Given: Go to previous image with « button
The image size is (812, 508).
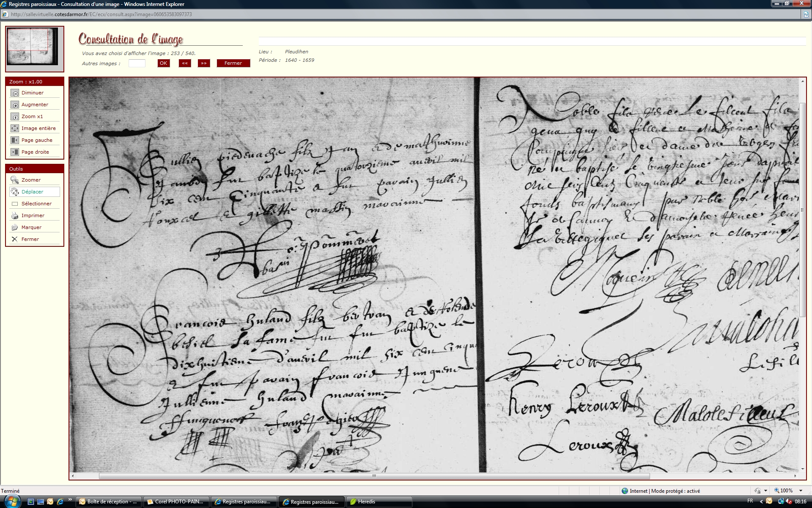Looking at the screenshot, I should [x=185, y=63].
